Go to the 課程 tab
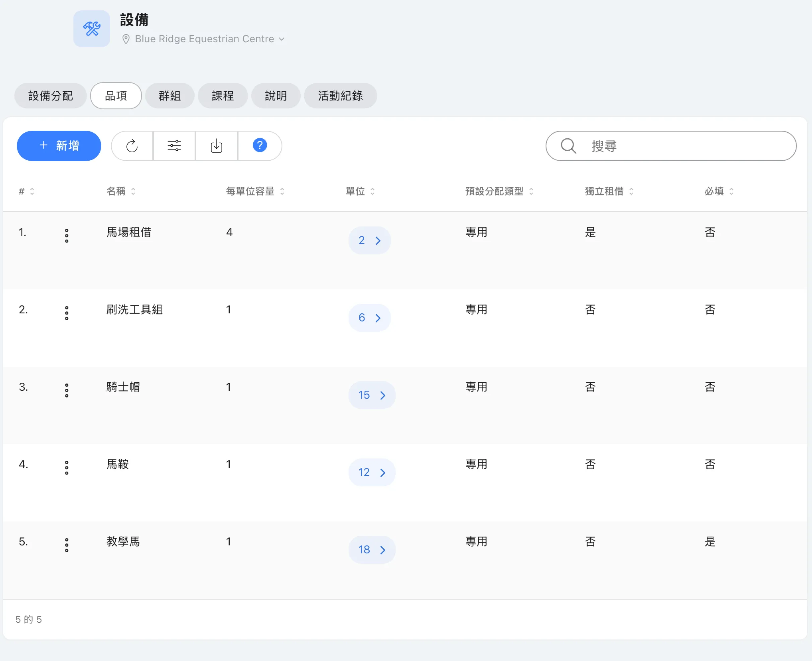 [223, 96]
